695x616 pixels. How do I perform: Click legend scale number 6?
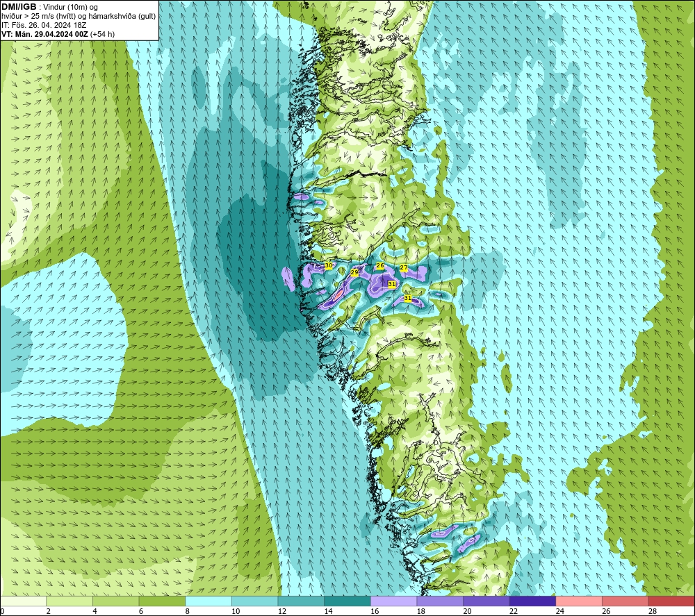pyautogui.click(x=141, y=611)
